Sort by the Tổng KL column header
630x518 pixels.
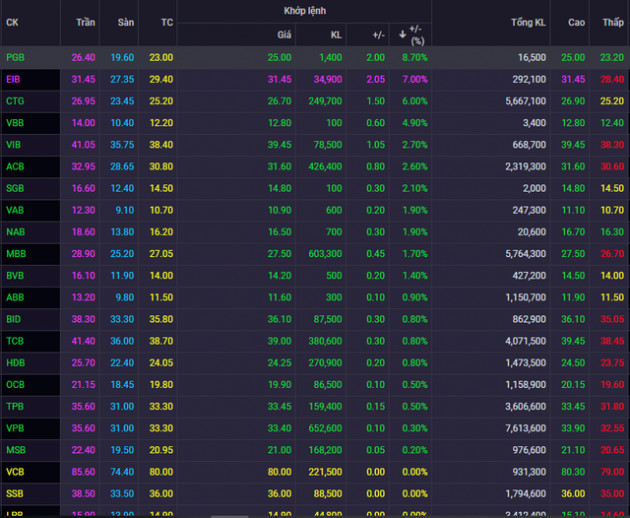[x=528, y=23]
